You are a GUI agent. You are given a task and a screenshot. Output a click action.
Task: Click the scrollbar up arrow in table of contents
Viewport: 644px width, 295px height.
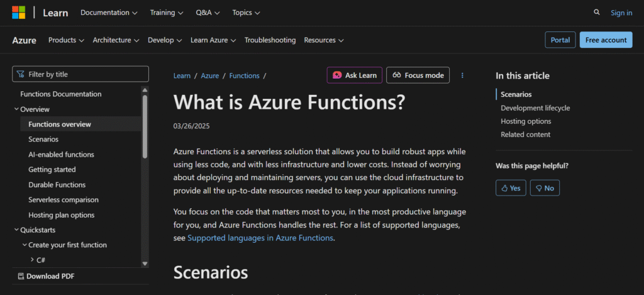(145, 89)
